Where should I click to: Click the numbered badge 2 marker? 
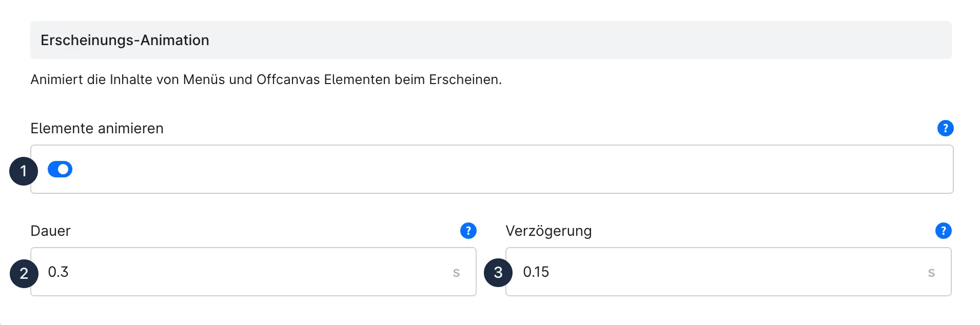pos(24,274)
